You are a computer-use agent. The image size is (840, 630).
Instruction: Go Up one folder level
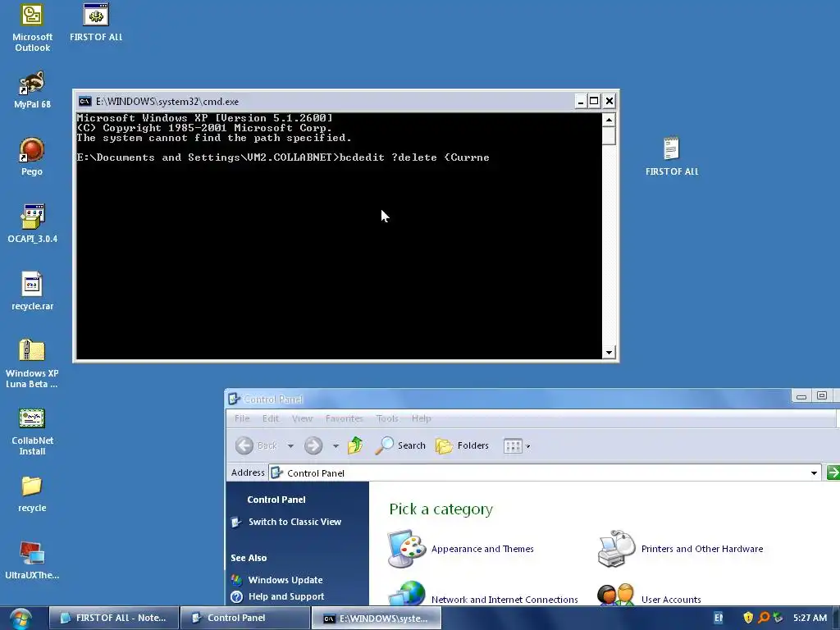point(355,445)
